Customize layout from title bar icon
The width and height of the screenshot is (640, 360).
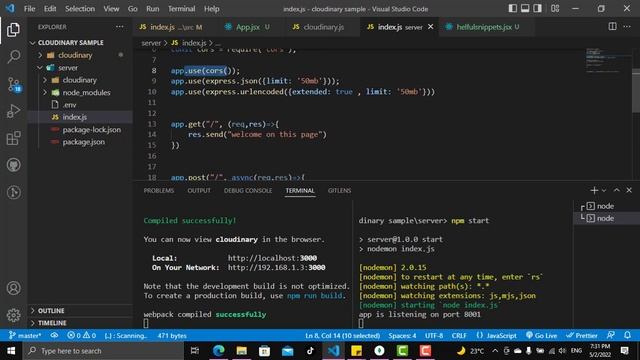pyautogui.click(x=555, y=9)
